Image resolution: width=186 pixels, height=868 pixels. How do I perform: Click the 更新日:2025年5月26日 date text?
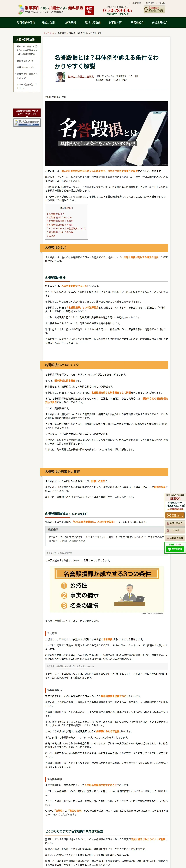point(56,97)
